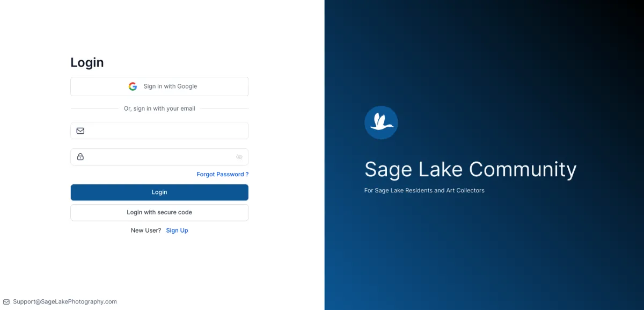The height and width of the screenshot is (310, 644).
Task: Click the padlock icon in password field
Action: point(80,157)
